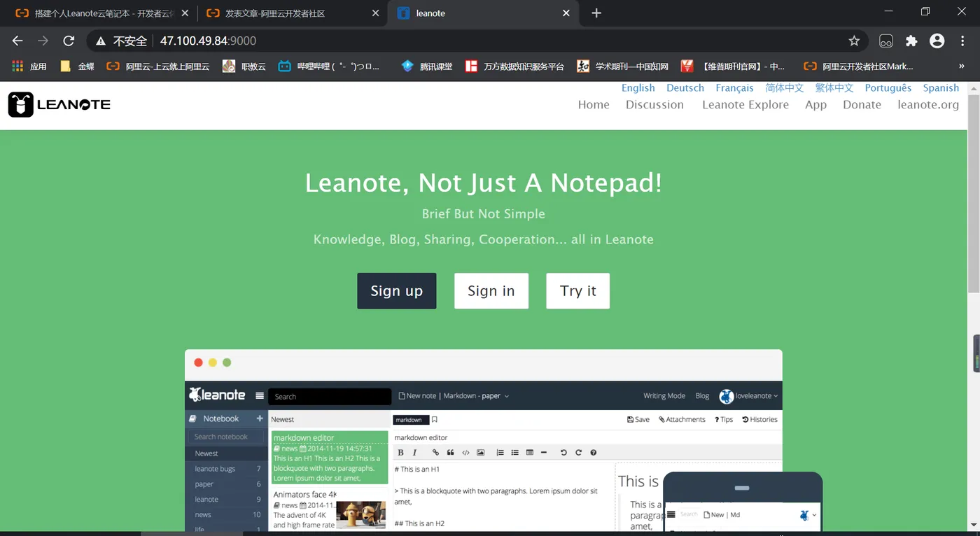Open the Discussion nav item
Image resolution: width=980 pixels, height=536 pixels.
click(x=654, y=105)
